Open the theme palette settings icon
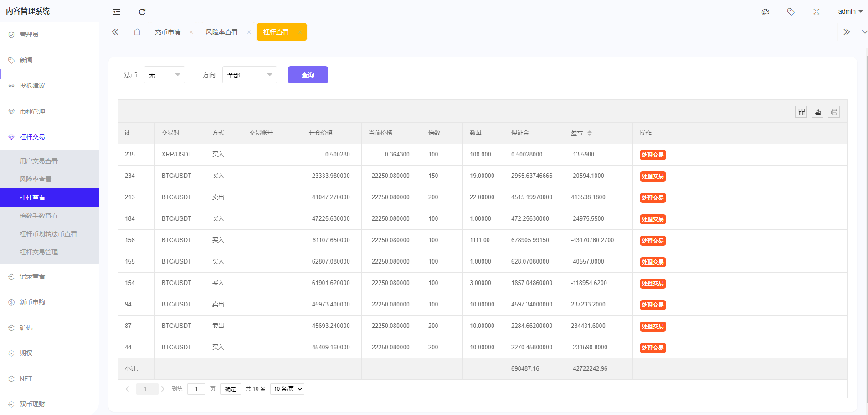This screenshot has width=868, height=415. pos(765,11)
